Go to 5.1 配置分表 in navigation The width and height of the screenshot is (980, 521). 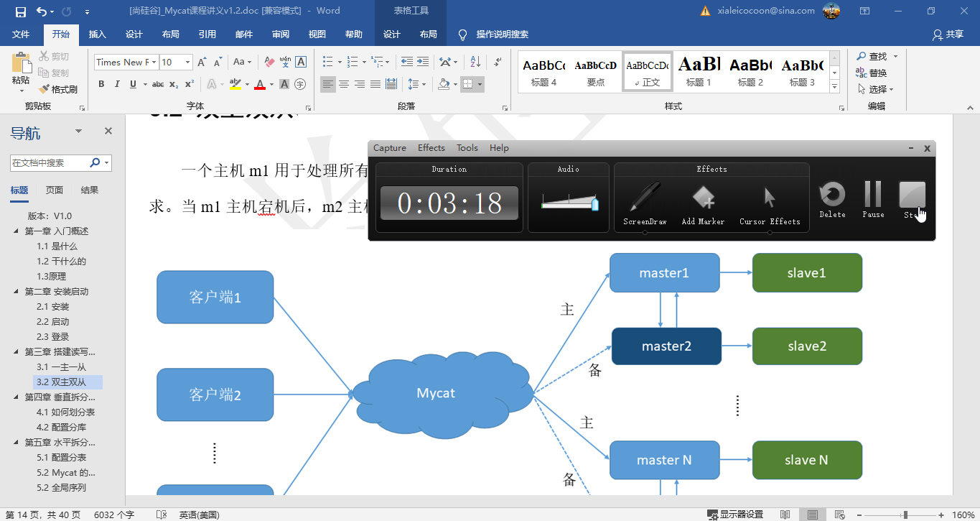click(x=62, y=458)
